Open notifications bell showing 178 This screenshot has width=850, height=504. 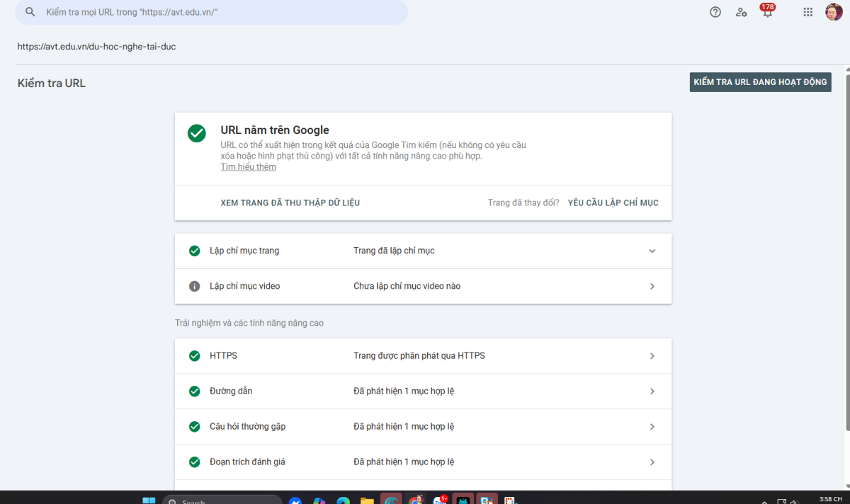coord(767,12)
